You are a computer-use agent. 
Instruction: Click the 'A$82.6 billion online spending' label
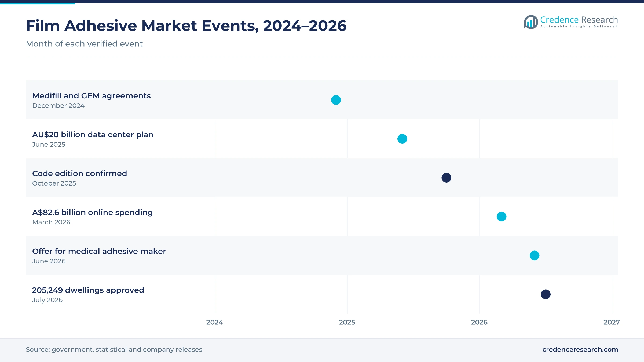tap(92, 212)
